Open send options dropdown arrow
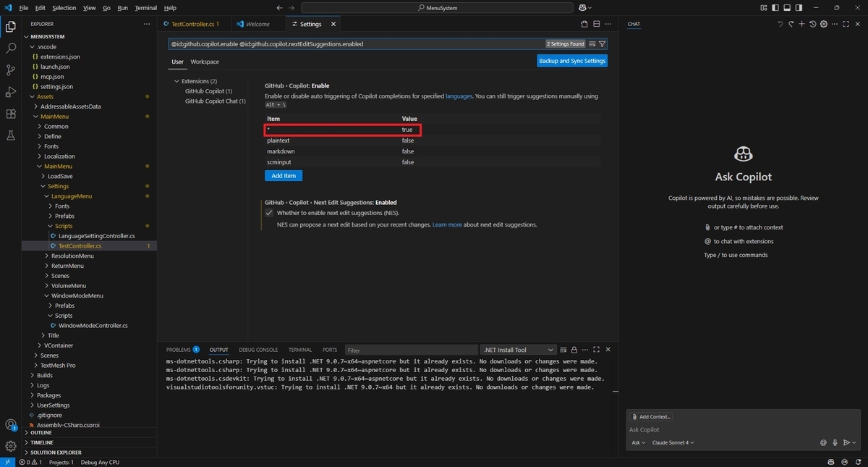This screenshot has width=868, height=467. click(x=854, y=442)
